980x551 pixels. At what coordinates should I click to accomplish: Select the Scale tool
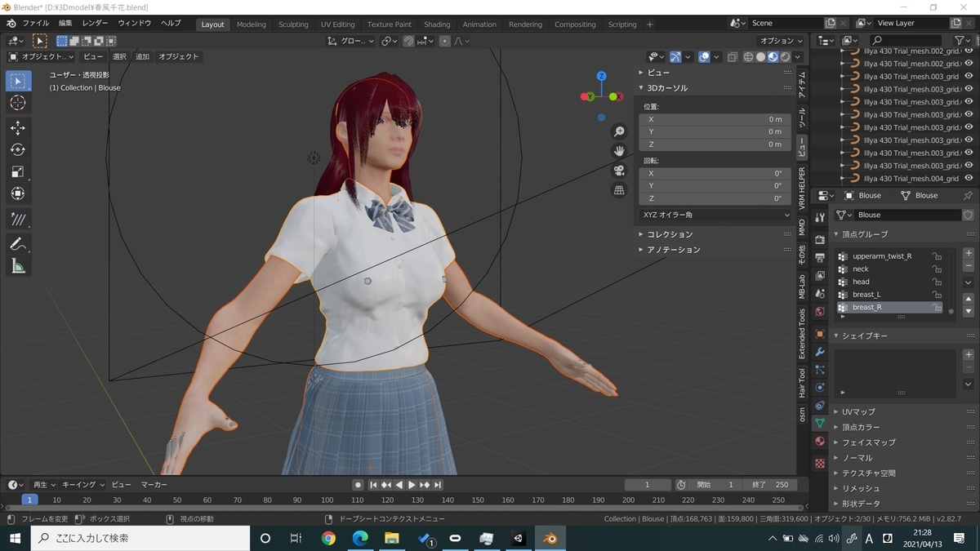click(x=18, y=171)
